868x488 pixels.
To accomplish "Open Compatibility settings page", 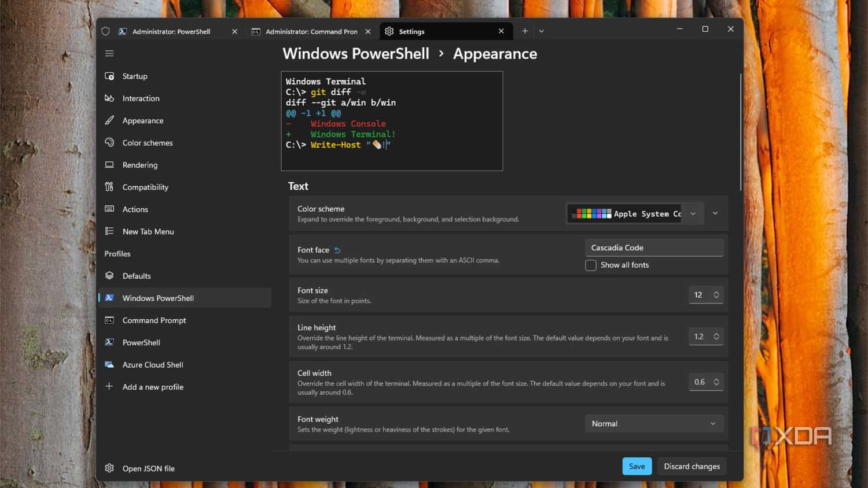I will click(185, 187).
